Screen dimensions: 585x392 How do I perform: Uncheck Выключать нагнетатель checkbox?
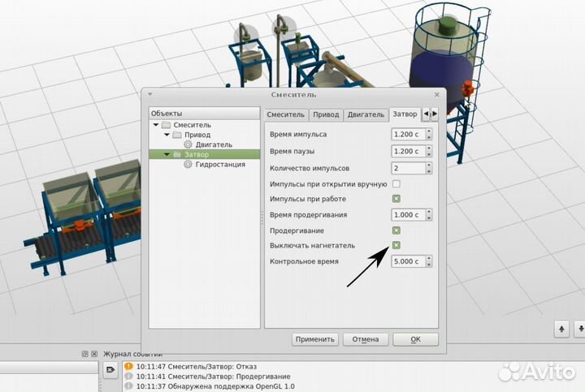(396, 245)
